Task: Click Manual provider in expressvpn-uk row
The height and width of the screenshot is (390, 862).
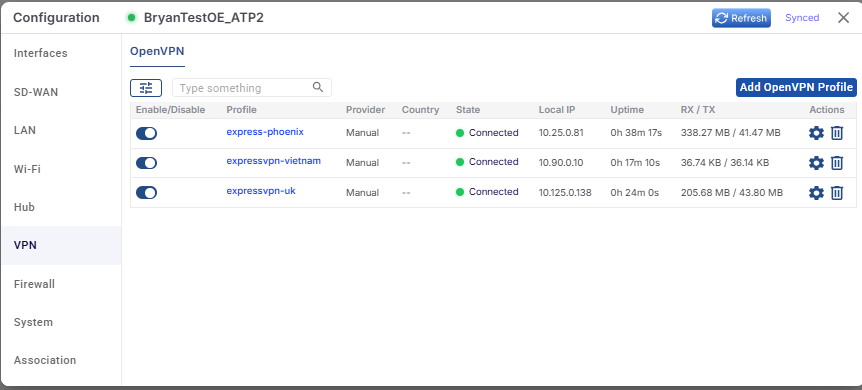Action: click(362, 192)
